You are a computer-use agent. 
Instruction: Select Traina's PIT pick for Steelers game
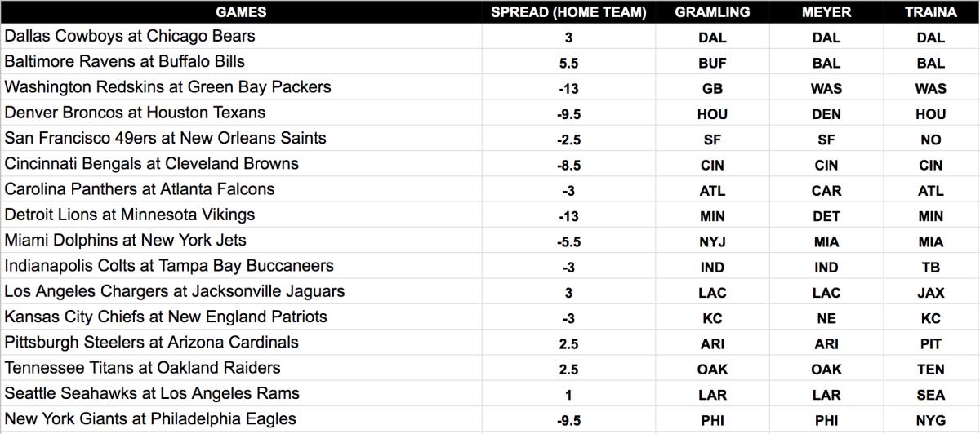click(930, 343)
